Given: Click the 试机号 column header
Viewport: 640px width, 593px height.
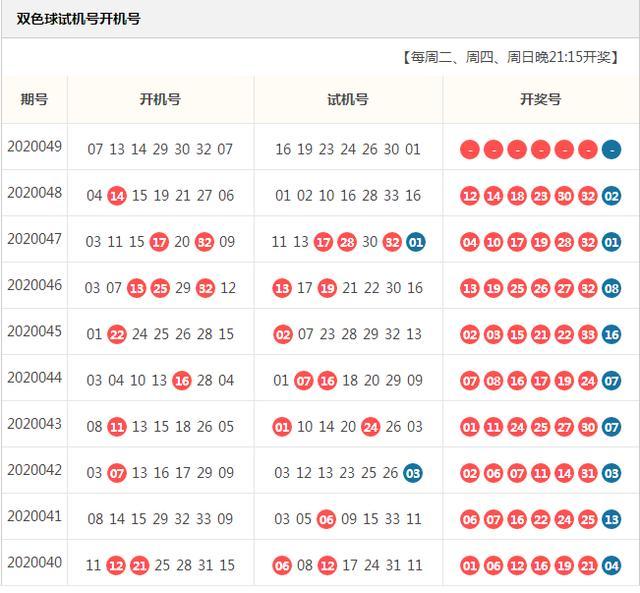Looking at the screenshot, I should pyautogui.click(x=348, y=99).
